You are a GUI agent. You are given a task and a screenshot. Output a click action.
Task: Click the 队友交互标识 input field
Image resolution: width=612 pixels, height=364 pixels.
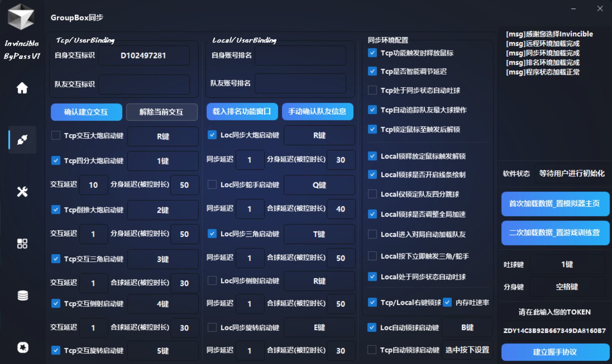[x=144, y=84]
